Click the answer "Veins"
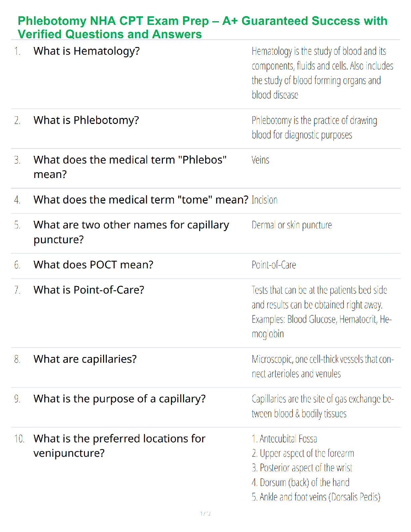The image size is (411, 532). tap(260, 160)
